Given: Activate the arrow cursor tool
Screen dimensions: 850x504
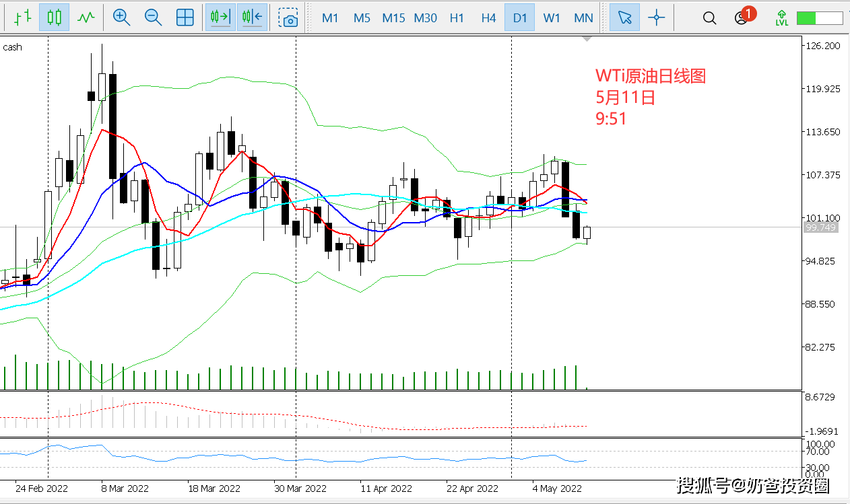Looking at the screenshot, I should (625, 17).
